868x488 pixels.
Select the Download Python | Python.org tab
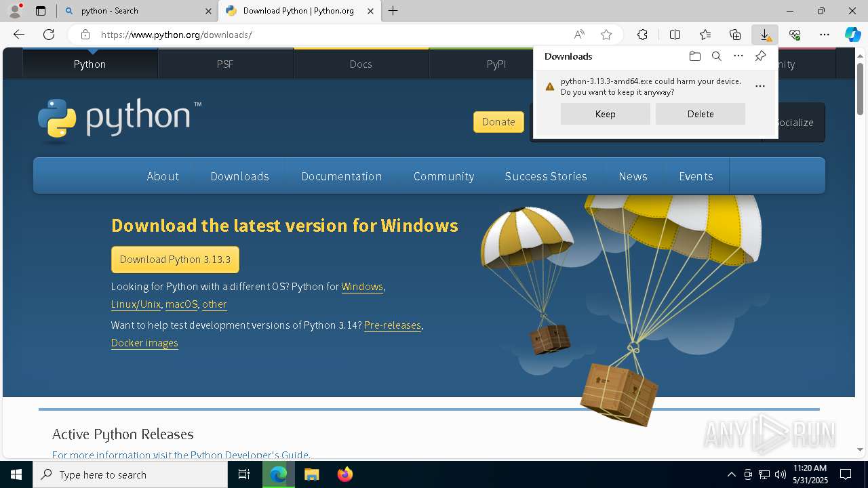[x=299, y=11]
